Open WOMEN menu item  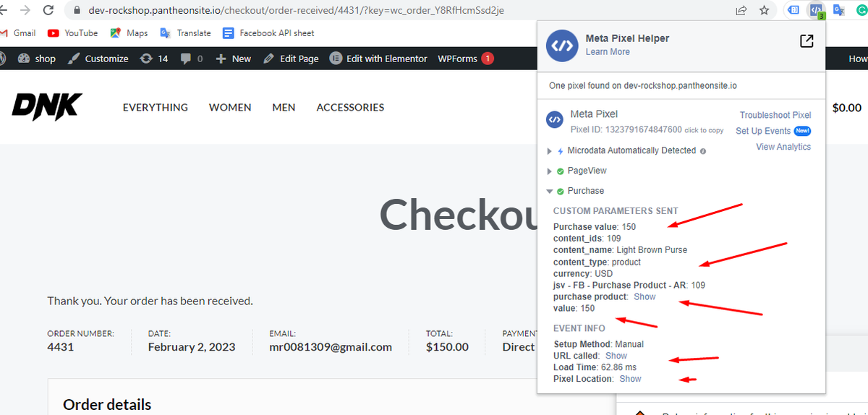(x=230, y=107)
